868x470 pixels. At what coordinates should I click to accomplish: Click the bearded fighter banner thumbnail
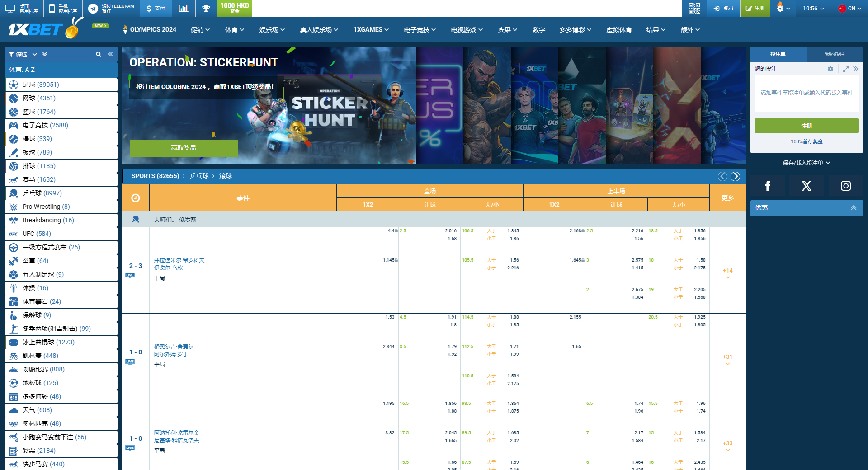click(x=487, y=105)
